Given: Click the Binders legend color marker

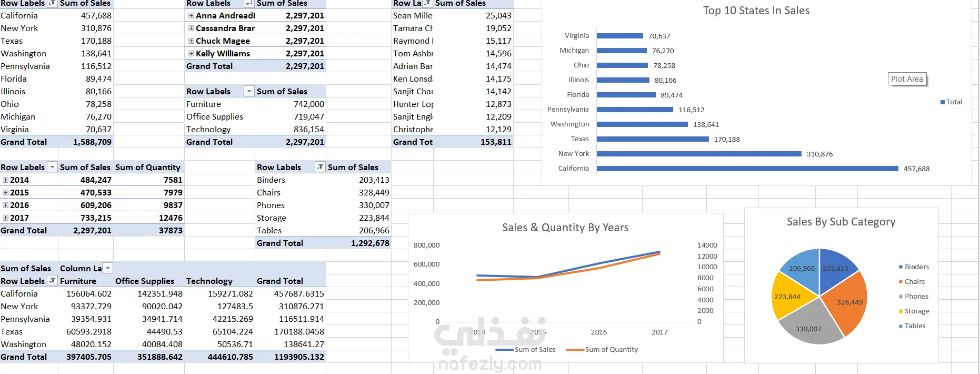Looking at the screenshot, I should click(x=901, y=267).
